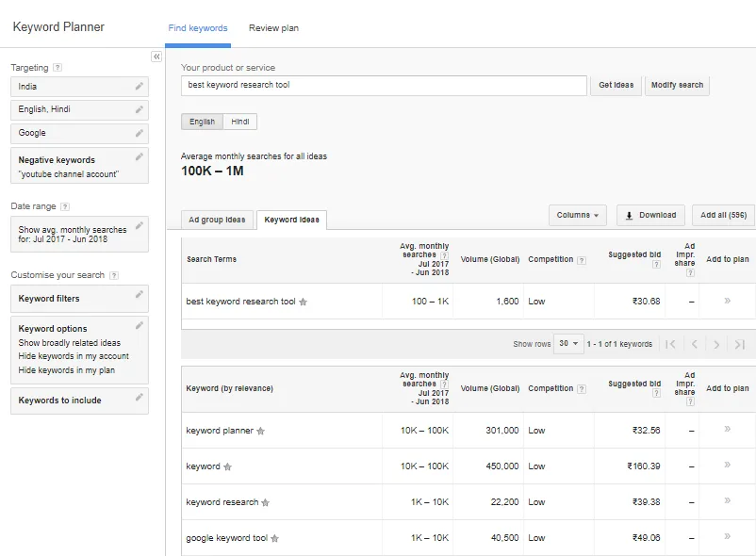Go to last page of results
The width and height of the screenshot is (756, 556).
click(x=740, y=344)
